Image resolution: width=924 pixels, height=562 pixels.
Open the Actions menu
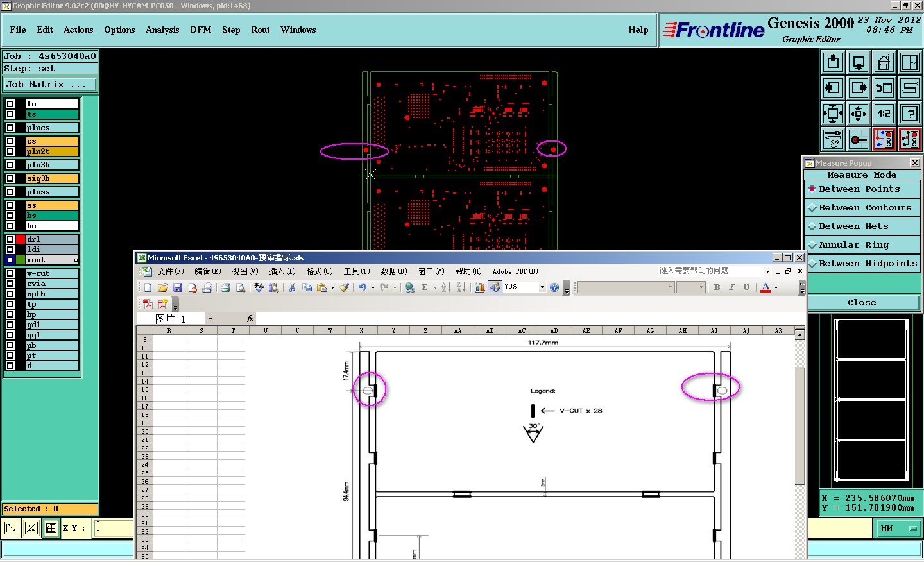(x=78, y=30)
